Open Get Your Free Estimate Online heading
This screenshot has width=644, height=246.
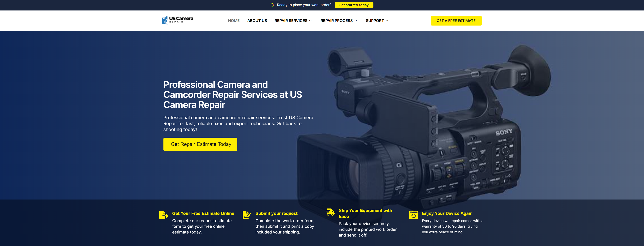(203, 213)
